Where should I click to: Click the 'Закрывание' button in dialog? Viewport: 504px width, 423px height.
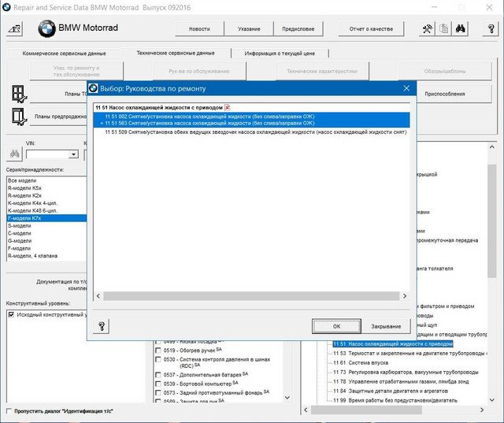(x=386, y=326)
